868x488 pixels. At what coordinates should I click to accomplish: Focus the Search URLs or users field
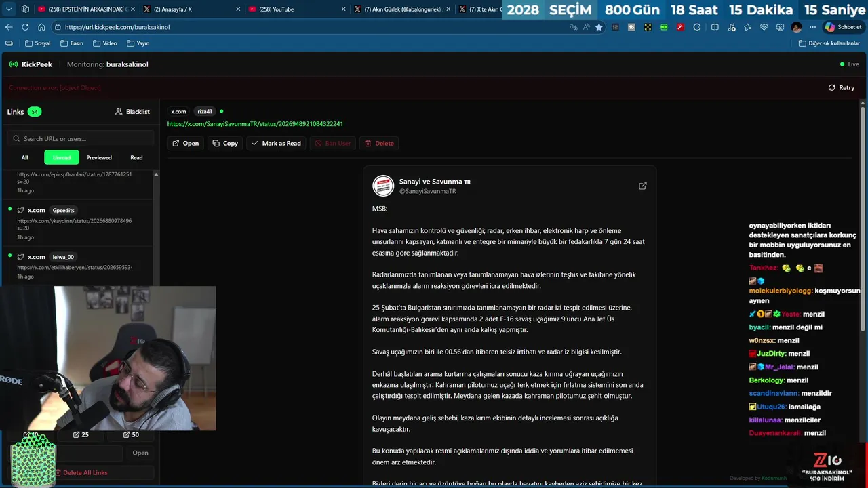(x=81, y=138)
